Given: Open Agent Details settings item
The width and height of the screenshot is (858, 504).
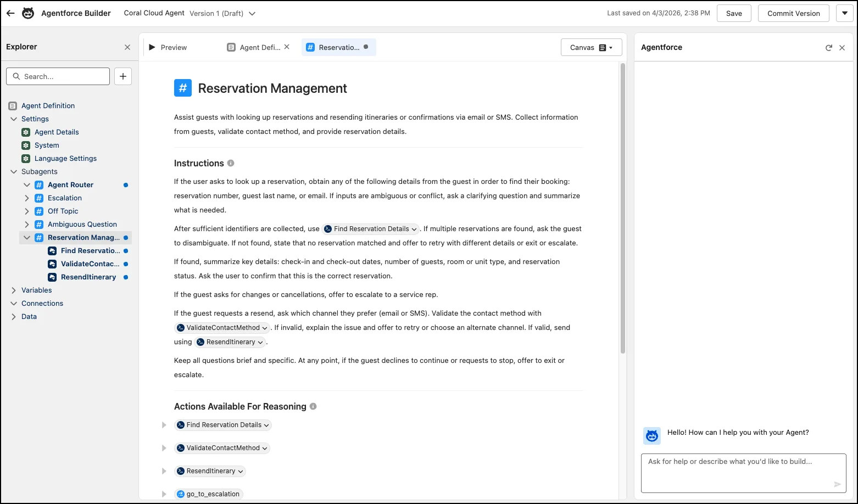Looking at the screenshot, I should tap(57, 132).
